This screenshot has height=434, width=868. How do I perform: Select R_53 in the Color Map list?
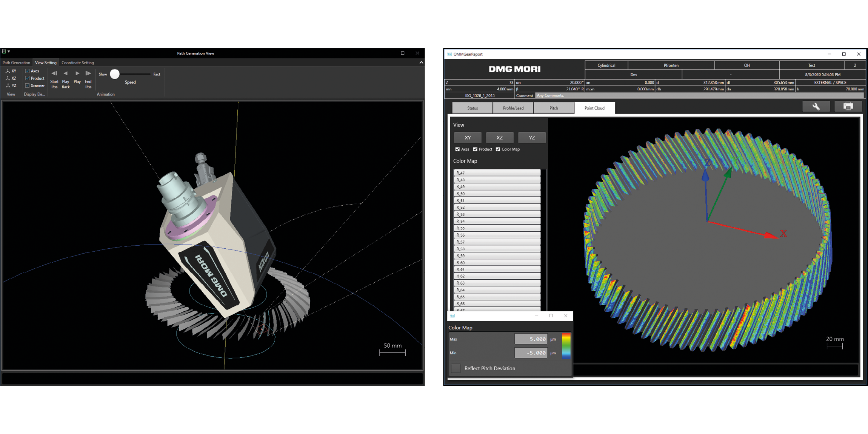point(497,214)
